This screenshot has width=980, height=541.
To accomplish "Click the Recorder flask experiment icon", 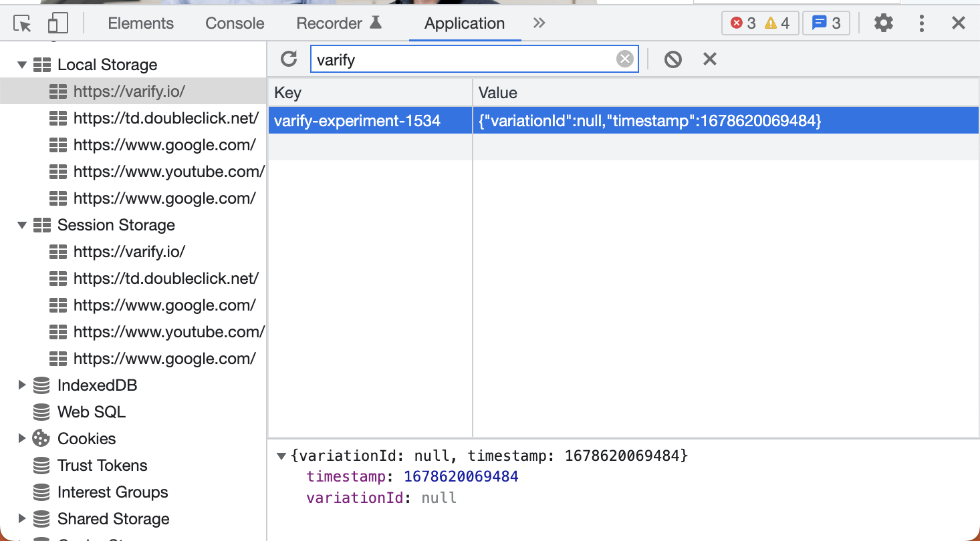I will click(x=376, y=23).
